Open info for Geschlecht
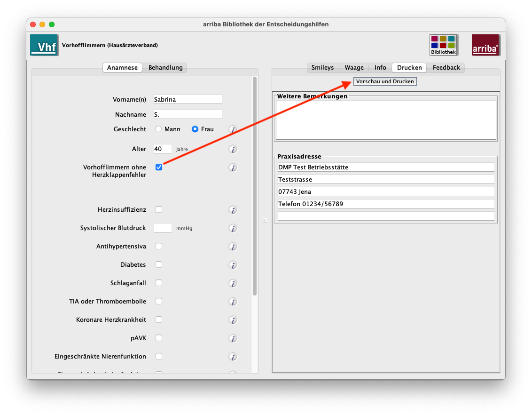 coord(233,129)
